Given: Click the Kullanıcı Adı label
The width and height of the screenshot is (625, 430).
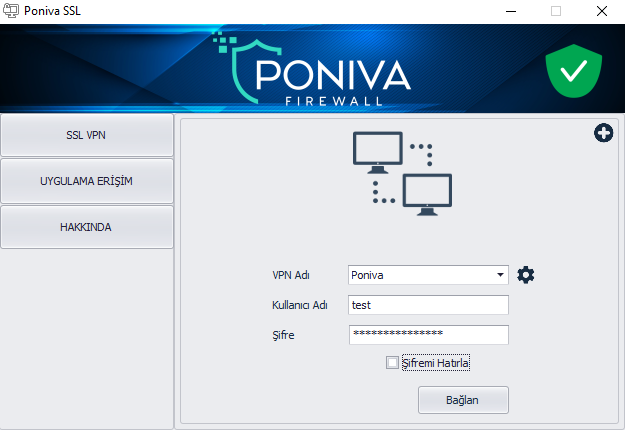Looking at the screenshot, I should pos(300,305).
